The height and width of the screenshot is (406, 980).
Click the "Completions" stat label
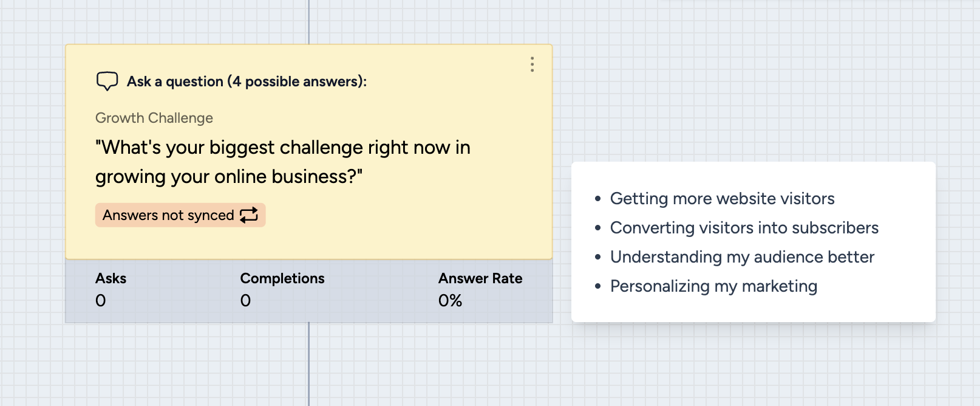[282, 278]
